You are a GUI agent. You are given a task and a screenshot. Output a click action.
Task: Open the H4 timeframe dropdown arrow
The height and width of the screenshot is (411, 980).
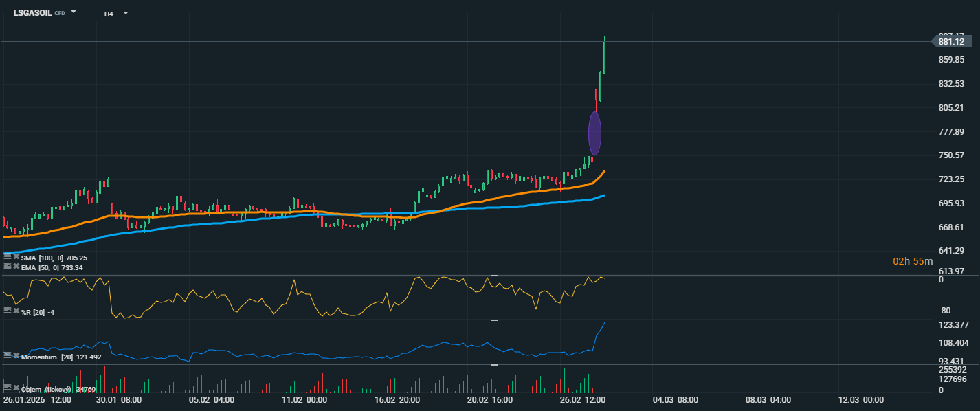[x=125, y=13]
